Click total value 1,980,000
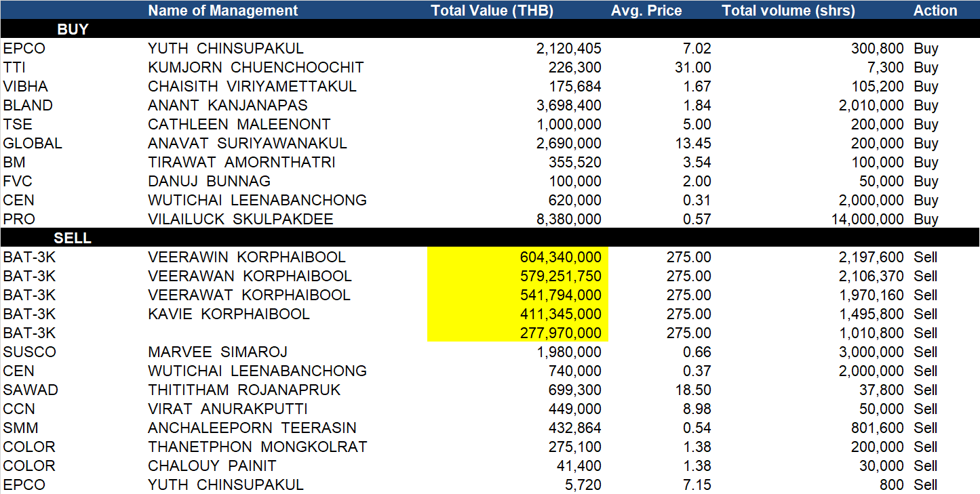This screenshot has width=980, height=494. point(568,352)
